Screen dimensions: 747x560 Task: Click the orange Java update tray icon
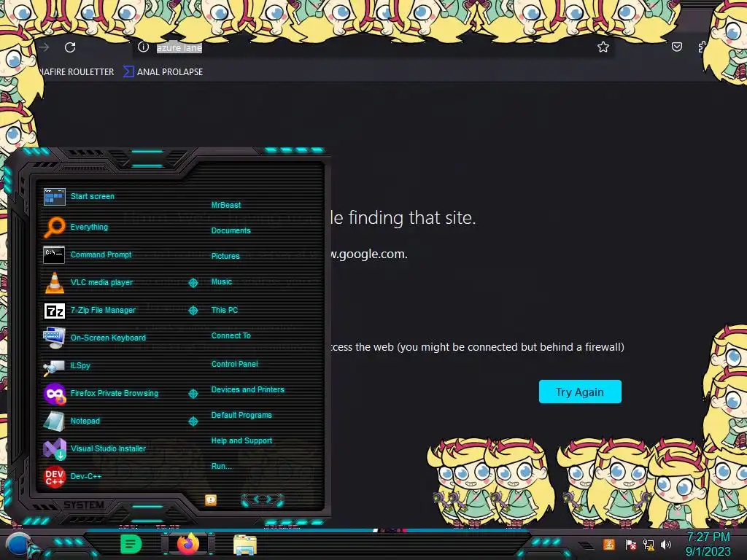[609, 544]
